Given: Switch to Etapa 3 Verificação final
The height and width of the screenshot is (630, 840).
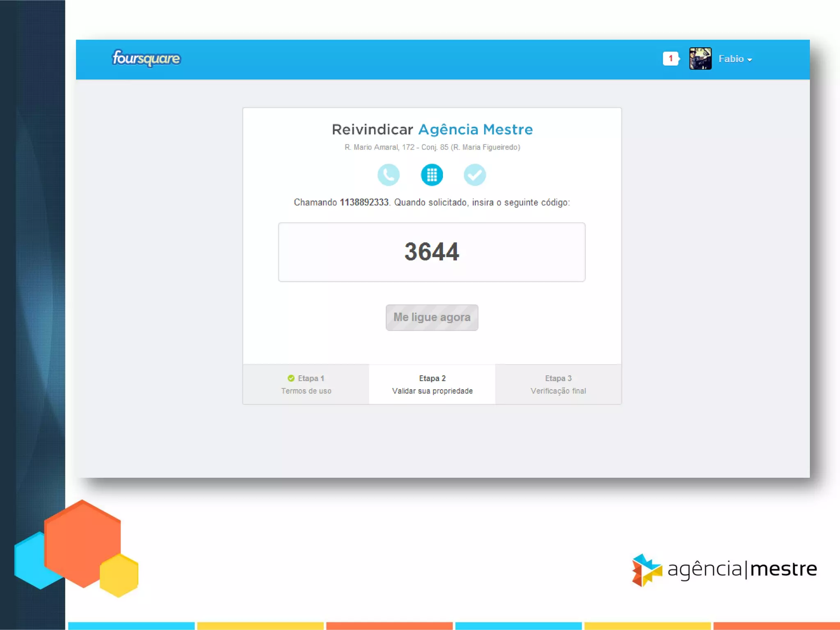Looking at the screenshot, I should (x=558, y=384).
